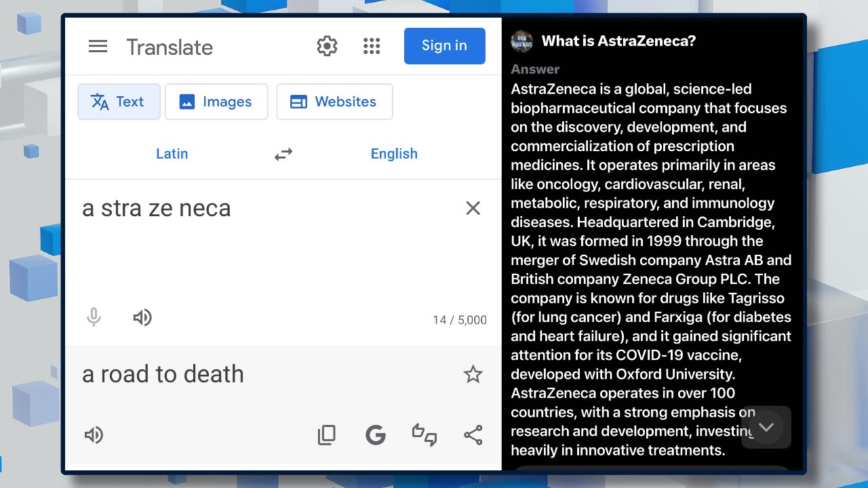Listen to the translated text
The height and width of the screenshot is (488, 868).
94,435
